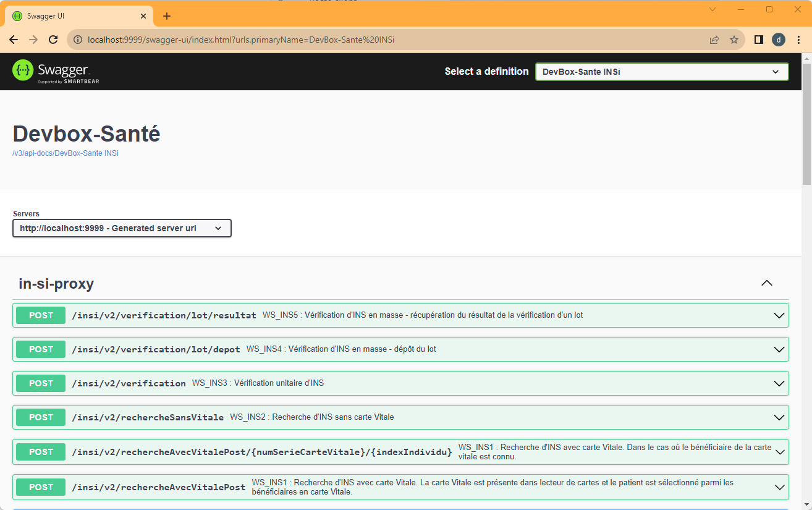This screenshot has width=812, height=510.
Task: Click the Devbox-Santé heading
Action: click(x=87, y=134)
